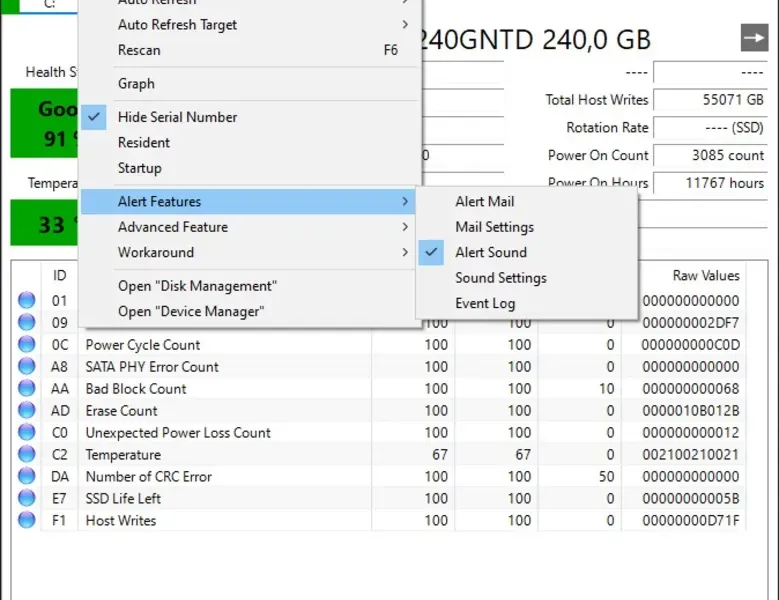Image resolution: width=779 pixels, height=600 pixels.
Task: Choose Rescan from the menu
Action: tap(248, 50)
